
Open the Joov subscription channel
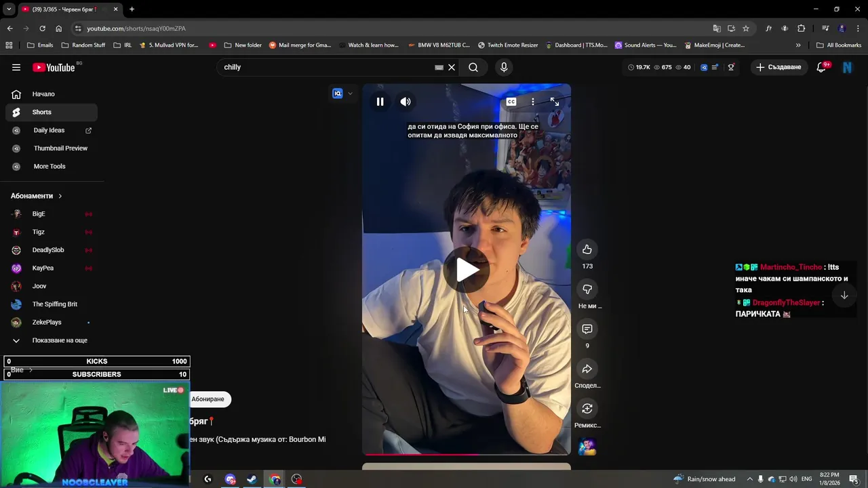52,286
